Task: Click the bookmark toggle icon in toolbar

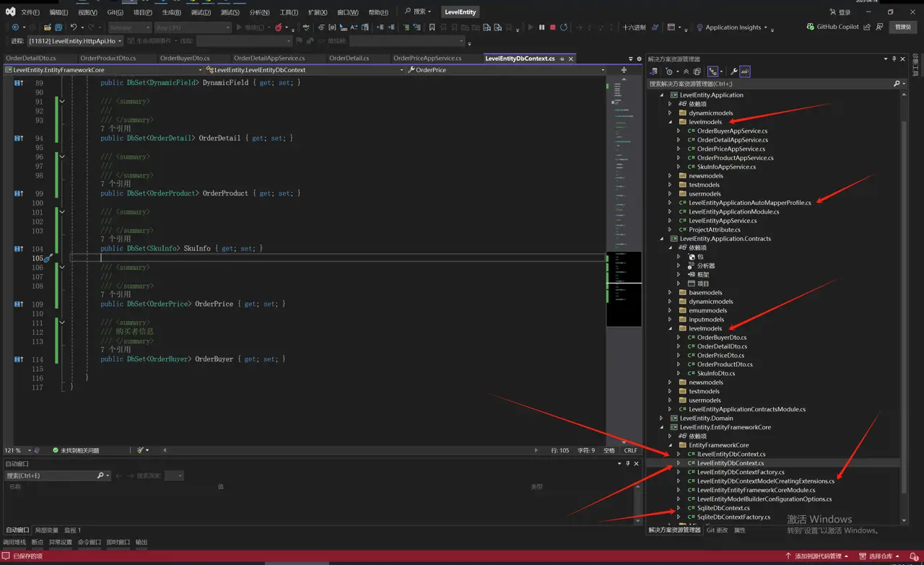Action: pos(432,27)
